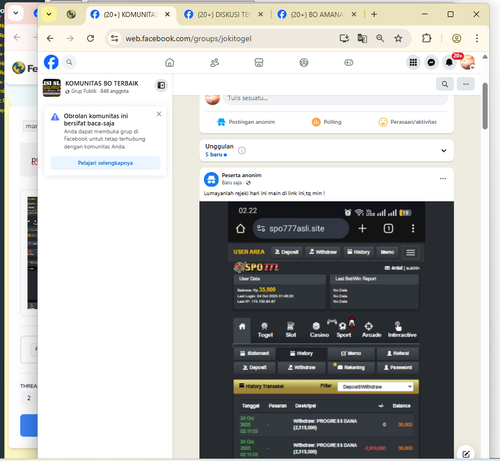
Task: Open the zoom magnifier icon in address bar
Action: click(x=380, y=38)
